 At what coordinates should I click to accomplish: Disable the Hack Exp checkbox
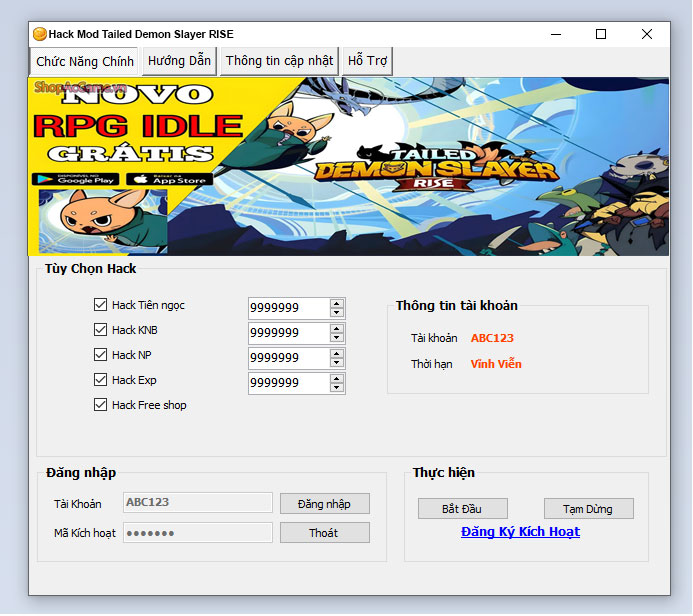[100, 380]
